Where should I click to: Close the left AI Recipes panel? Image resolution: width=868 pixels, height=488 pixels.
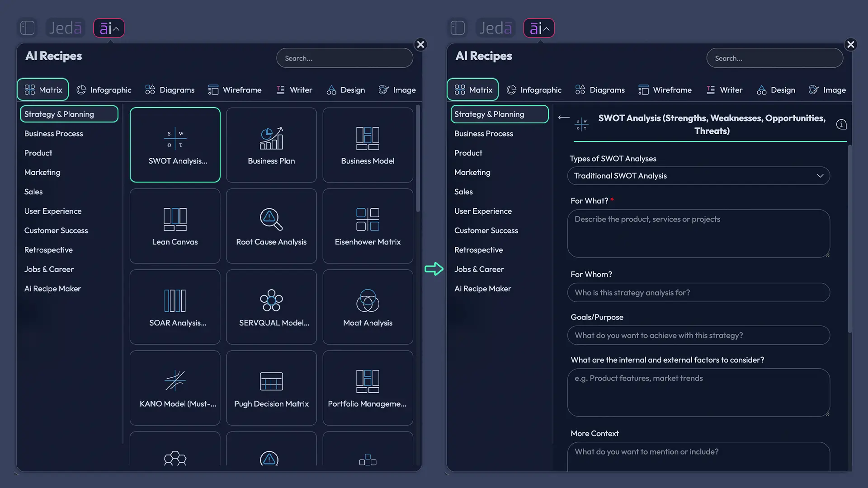pos(420,44)
